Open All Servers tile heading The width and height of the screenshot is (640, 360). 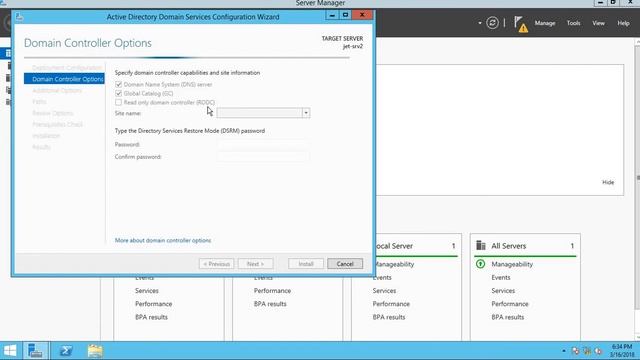tap(509, 246)
